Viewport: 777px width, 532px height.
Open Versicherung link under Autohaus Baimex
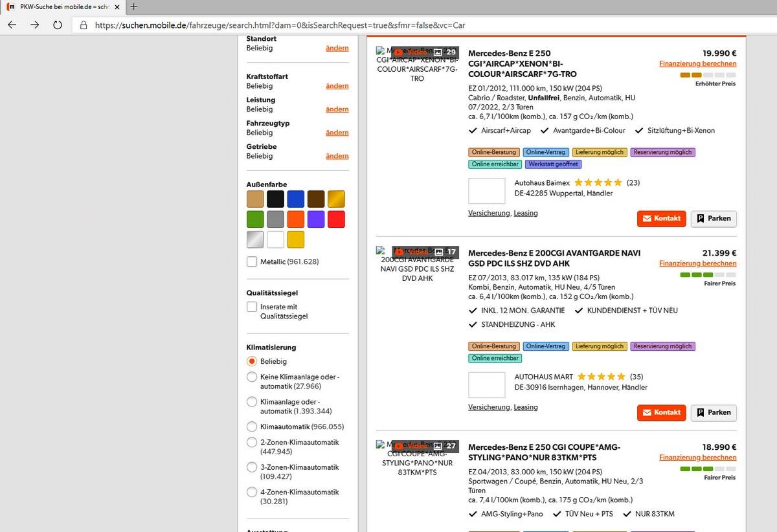point(490,213)
